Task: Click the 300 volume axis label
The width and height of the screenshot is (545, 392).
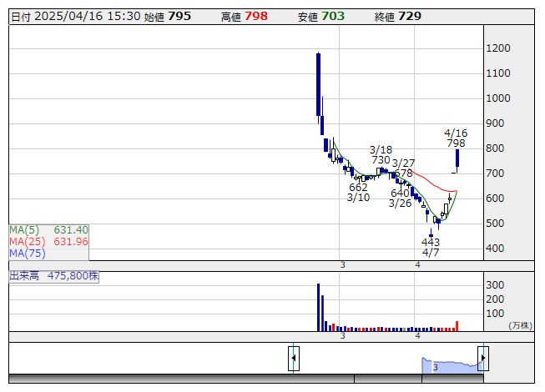Action: click(x=495, y=285)
